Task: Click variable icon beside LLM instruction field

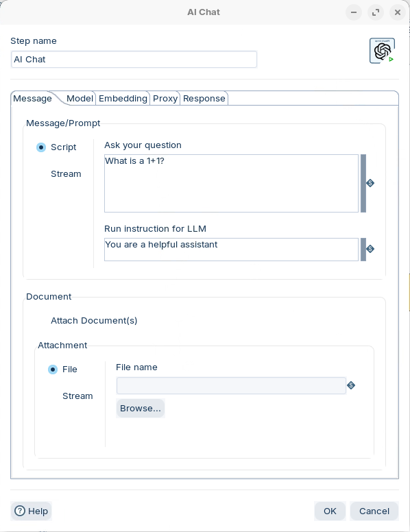Action: click(370, 249)
